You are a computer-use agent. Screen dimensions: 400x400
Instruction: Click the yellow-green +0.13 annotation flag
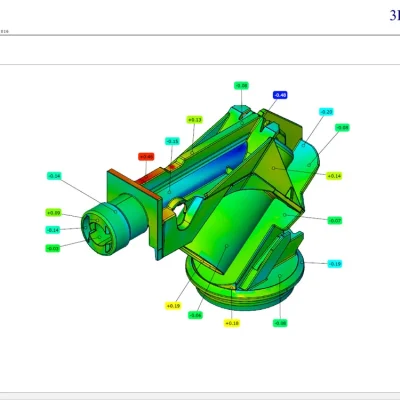click(195, 120)
